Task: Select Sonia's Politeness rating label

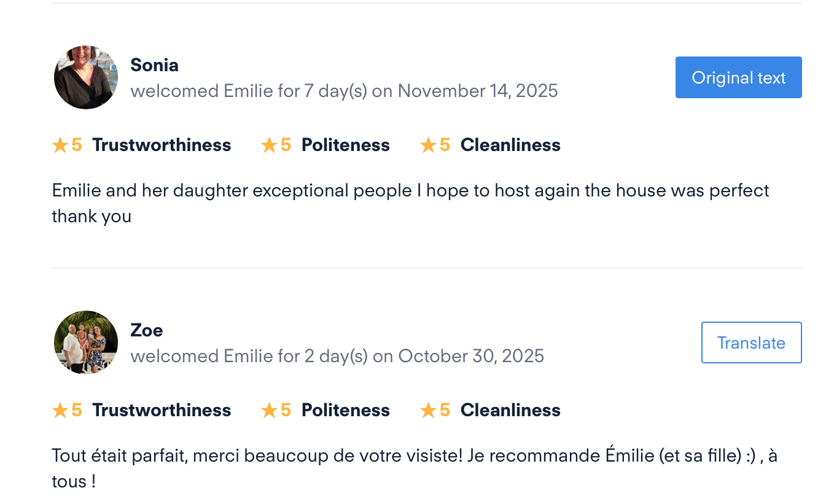Action: point(345,145)
